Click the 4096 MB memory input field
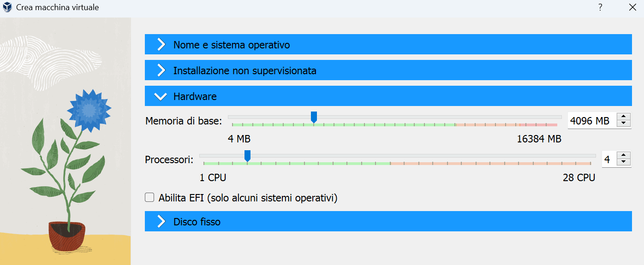644x265 pixels. 590,121
